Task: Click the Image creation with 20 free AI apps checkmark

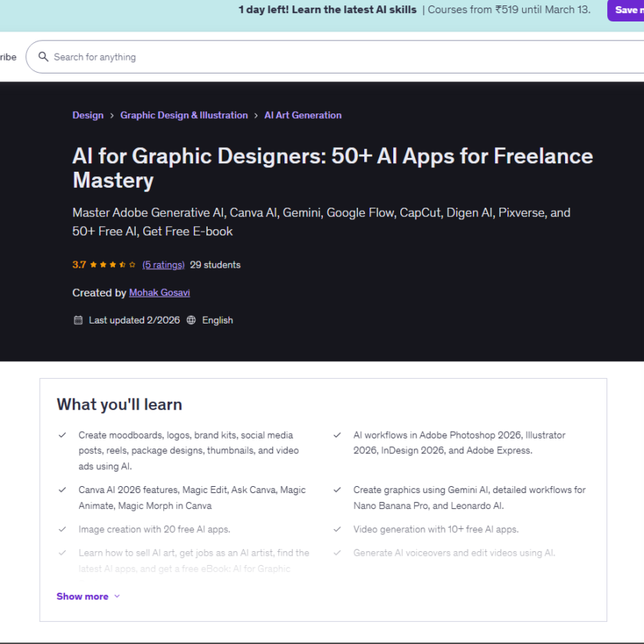Action: [62, 529]
